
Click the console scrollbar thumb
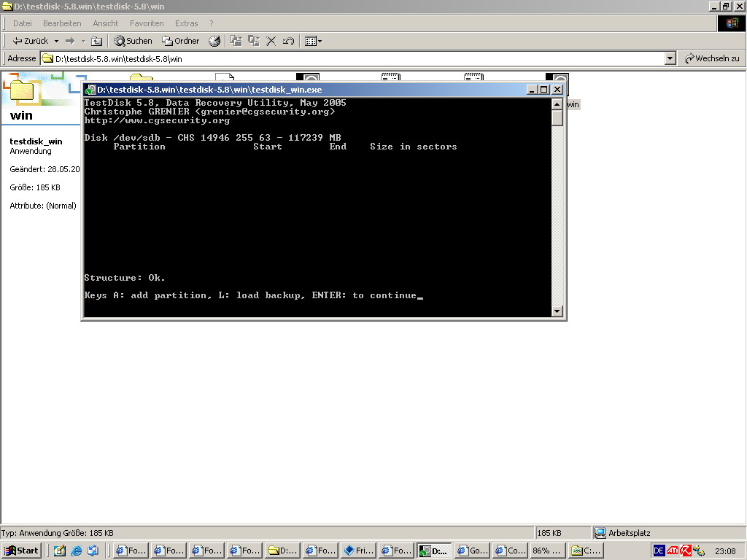[x=557, y=117]
